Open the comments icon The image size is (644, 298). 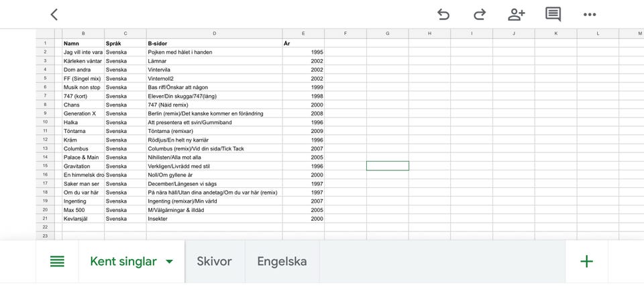coord(553,14)
